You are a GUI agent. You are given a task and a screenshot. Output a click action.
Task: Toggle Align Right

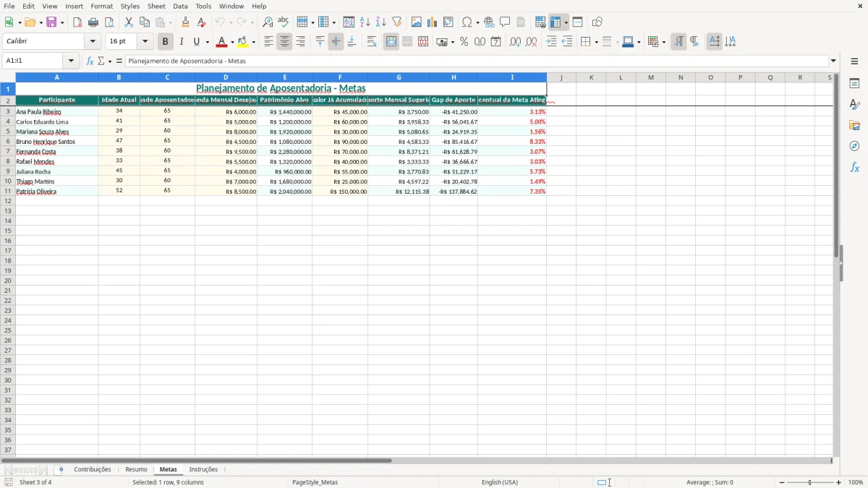(300, 42)
